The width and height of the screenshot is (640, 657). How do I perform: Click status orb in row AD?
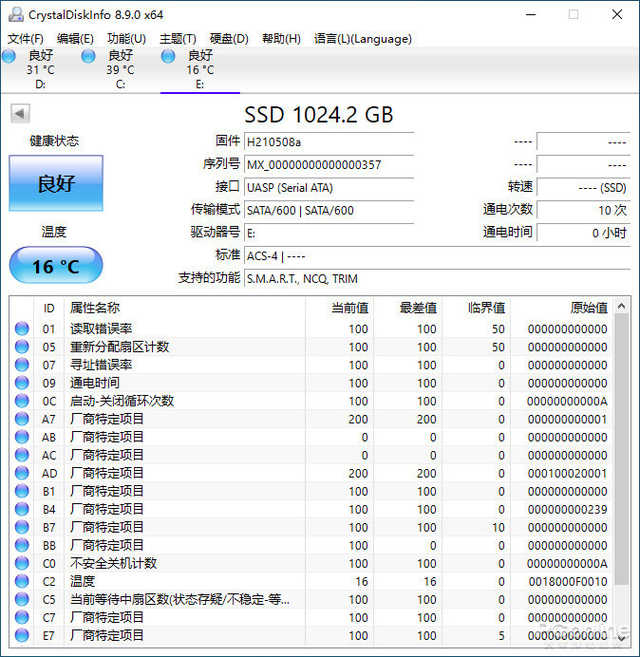[x=22, y=473]
